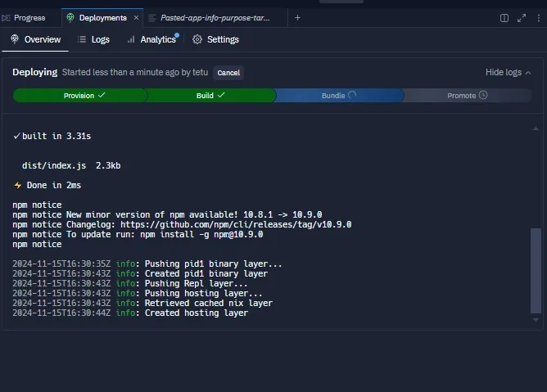The image size is (547, 392).
Task: Select the Deployments tab
Action: pyautogui.click(x=102, y=18)
